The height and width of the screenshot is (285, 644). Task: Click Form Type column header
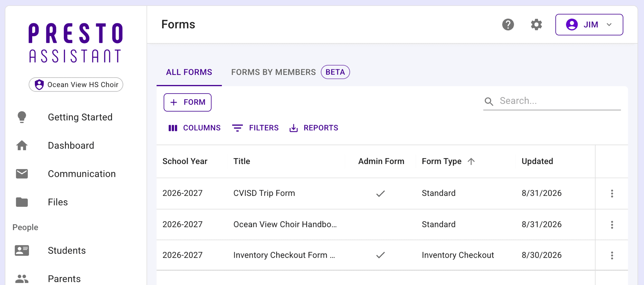pyautogui.click(x=441, y=161)
